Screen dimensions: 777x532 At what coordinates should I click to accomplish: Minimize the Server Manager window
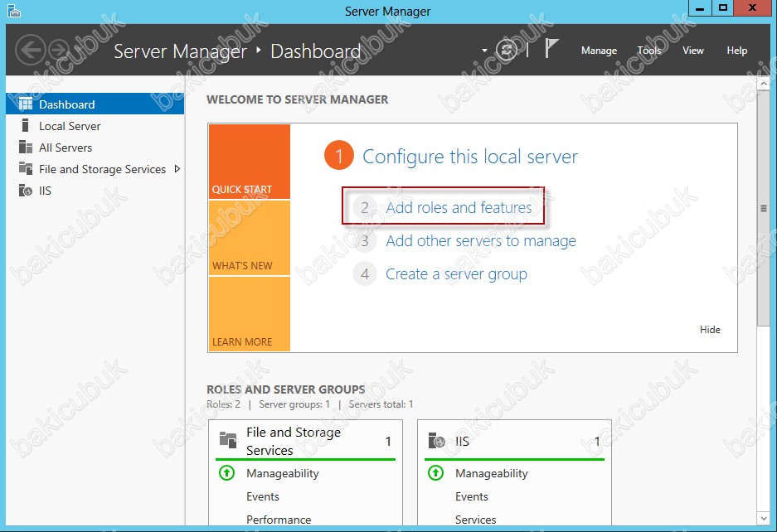pyautogui.click(x=700, y=8)
